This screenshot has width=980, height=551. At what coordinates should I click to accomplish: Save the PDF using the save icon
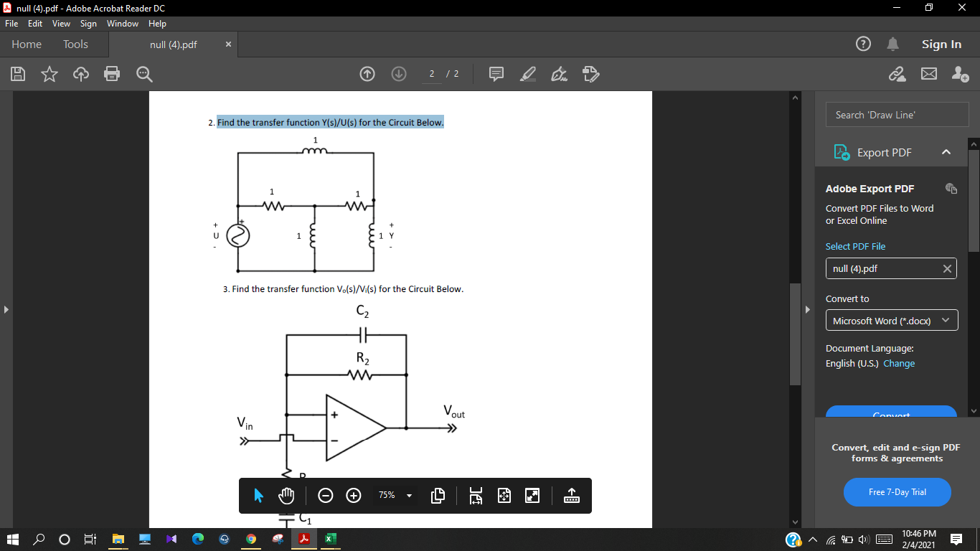(x=18, y=74)
